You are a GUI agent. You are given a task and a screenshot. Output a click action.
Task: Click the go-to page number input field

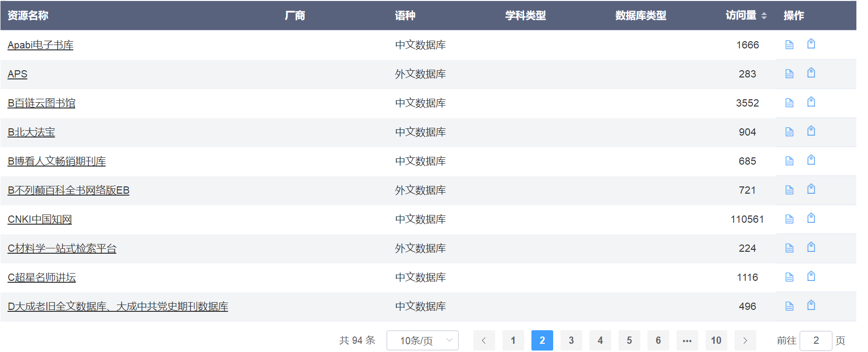[815, 340]
